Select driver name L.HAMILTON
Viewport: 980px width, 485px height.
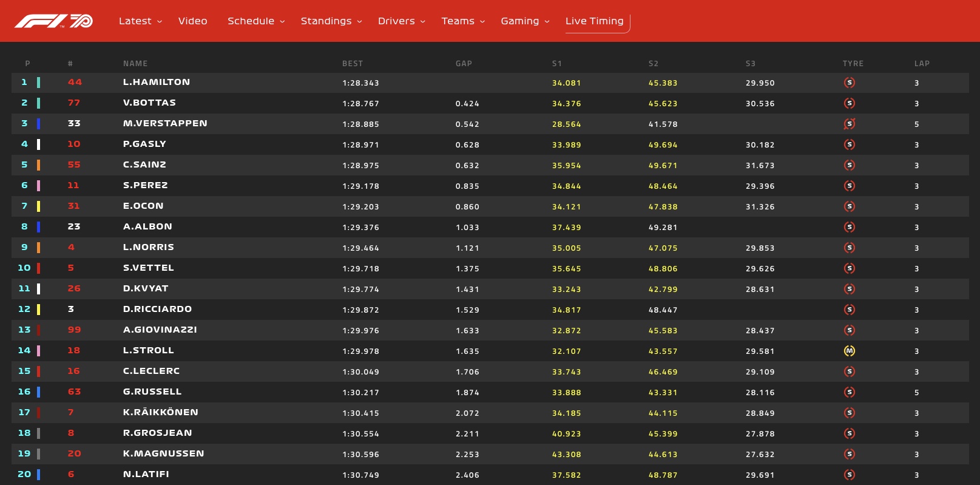click(157, 82)
